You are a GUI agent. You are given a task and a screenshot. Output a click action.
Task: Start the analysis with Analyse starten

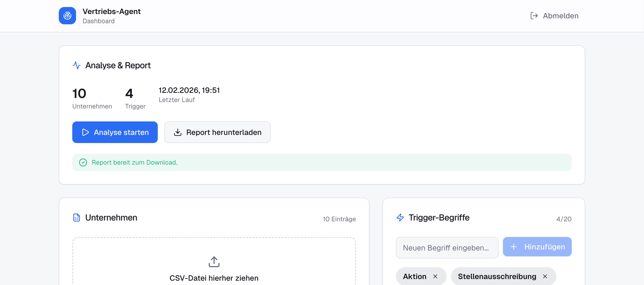tap(115, 132)
